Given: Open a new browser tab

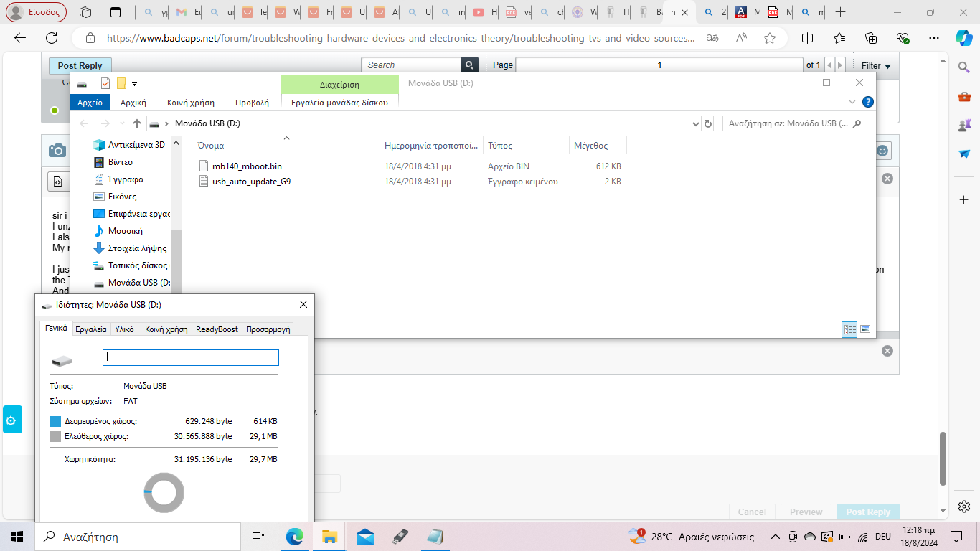Looking at the screenshot, I should coord(840,12).
